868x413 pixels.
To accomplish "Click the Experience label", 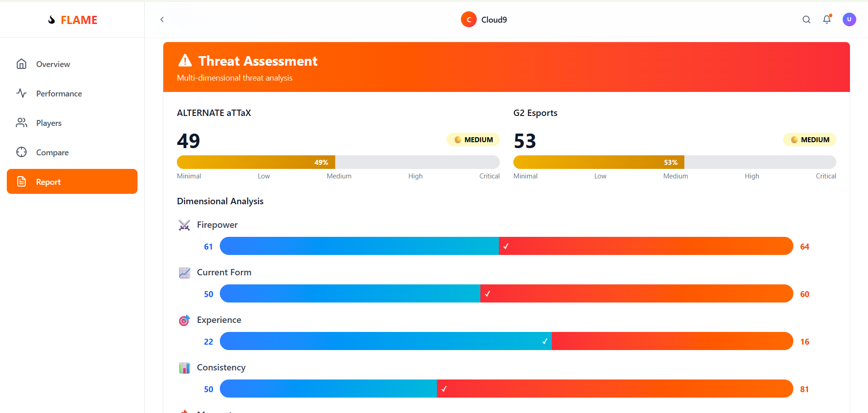I will pyautogui.click(x=219, y=320).
